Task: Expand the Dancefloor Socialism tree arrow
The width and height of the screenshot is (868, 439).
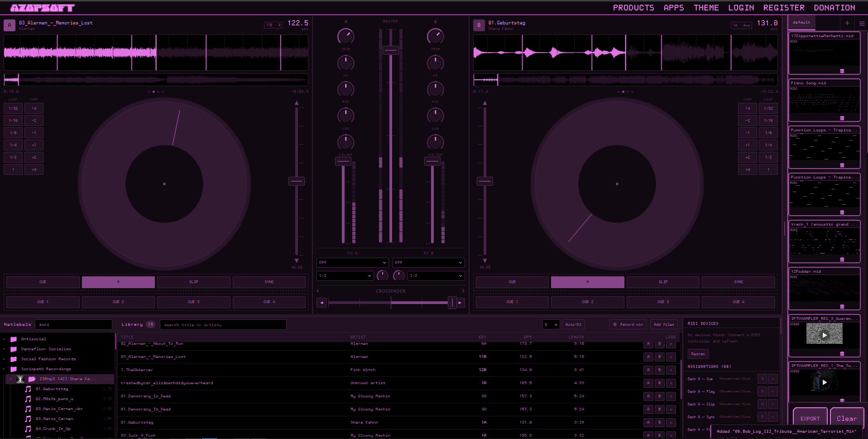Action: point(4,349)
